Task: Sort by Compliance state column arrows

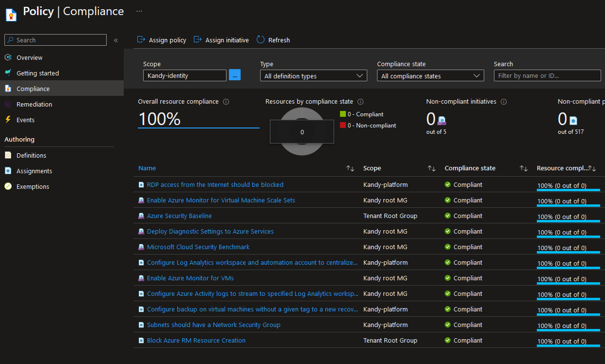Action: [524, 168]
